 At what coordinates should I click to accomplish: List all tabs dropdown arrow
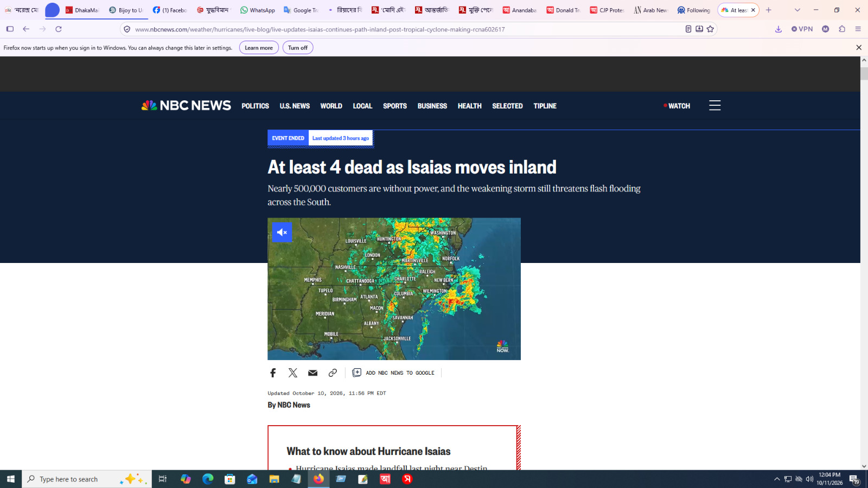[797, 10]
